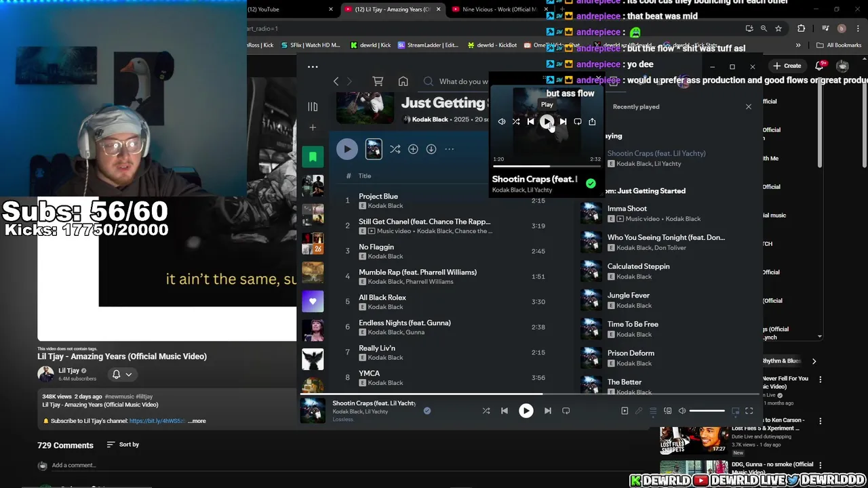The width and height of the screenshot is (868, 488).
Task: Click the search field 'What do you want'
Action: tap(454, 81)
